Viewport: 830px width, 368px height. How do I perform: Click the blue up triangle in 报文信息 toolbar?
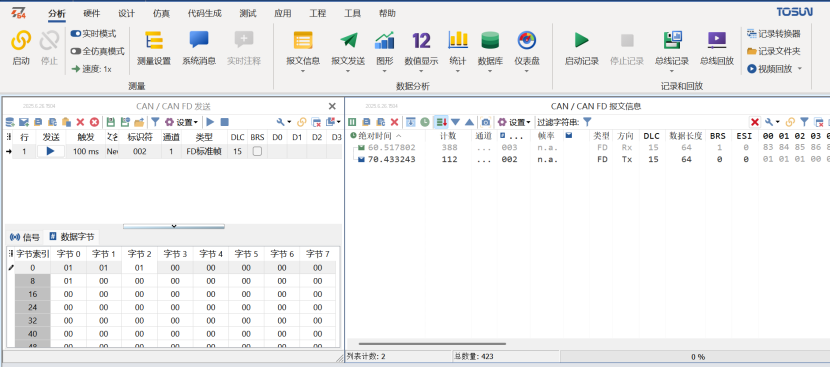tap(470, 122)
